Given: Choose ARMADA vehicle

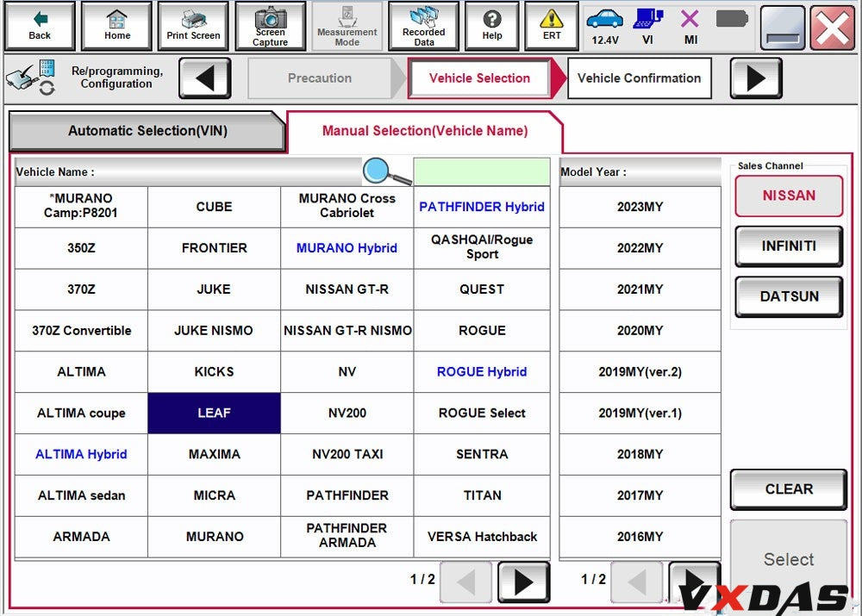Looking at the screenshot, I should coord(81,537).
